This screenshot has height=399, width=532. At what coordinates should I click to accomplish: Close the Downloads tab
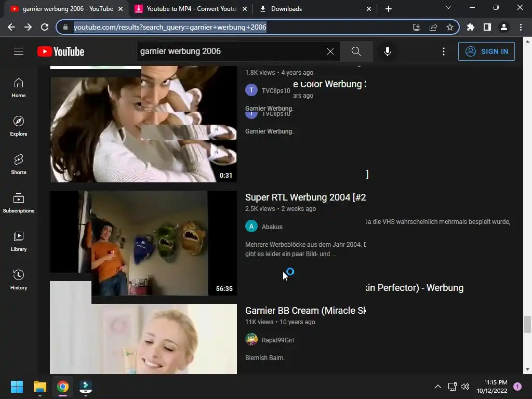tap(369, 9)
